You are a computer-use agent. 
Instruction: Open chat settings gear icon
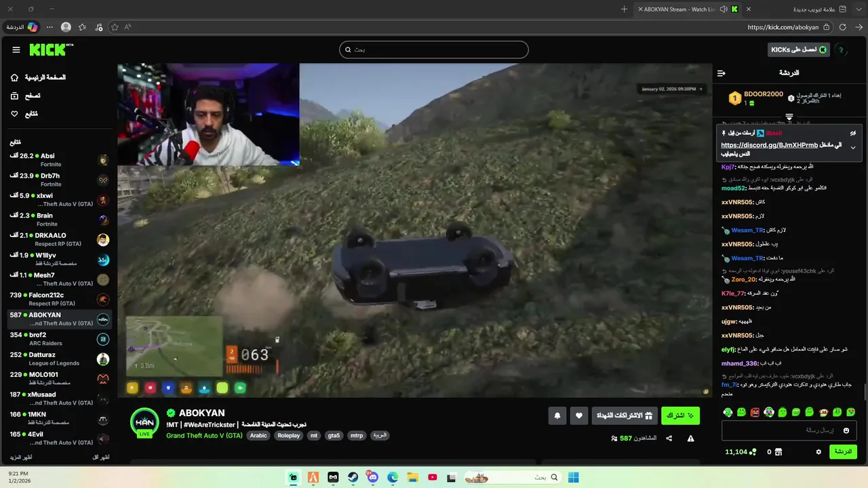pyautogui.click(x=818, y=452)
